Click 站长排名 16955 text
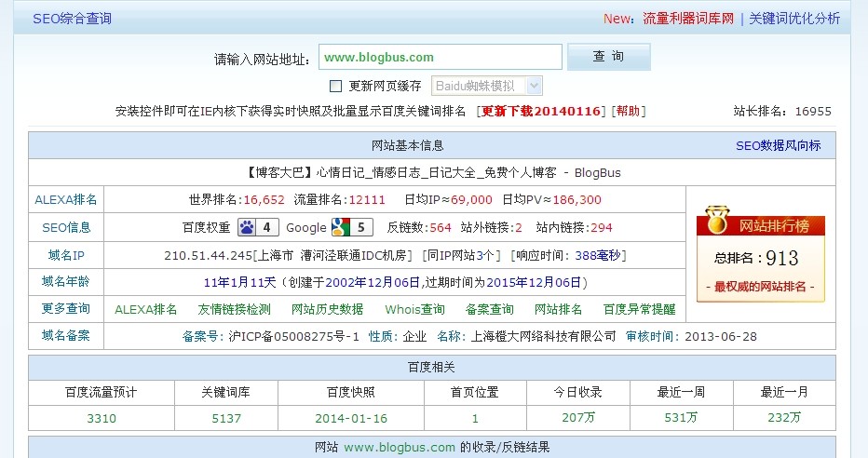868x458 pixels. (782, 111)
